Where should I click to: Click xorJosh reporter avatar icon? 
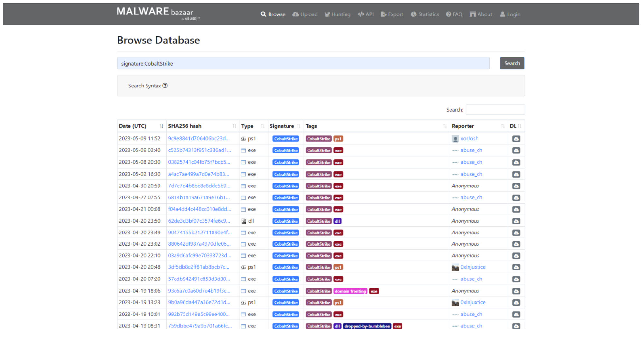[455, 139]
